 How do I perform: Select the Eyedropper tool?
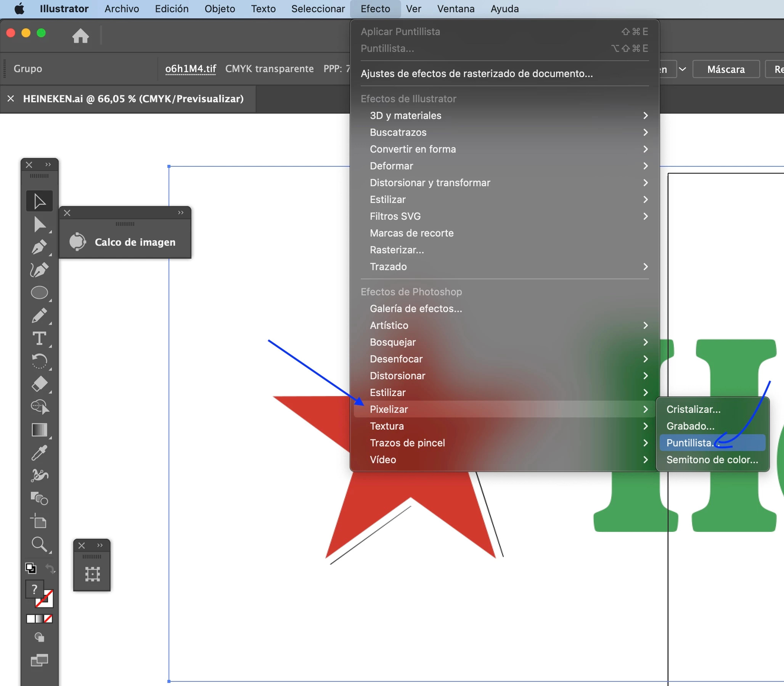click(39, 453)
